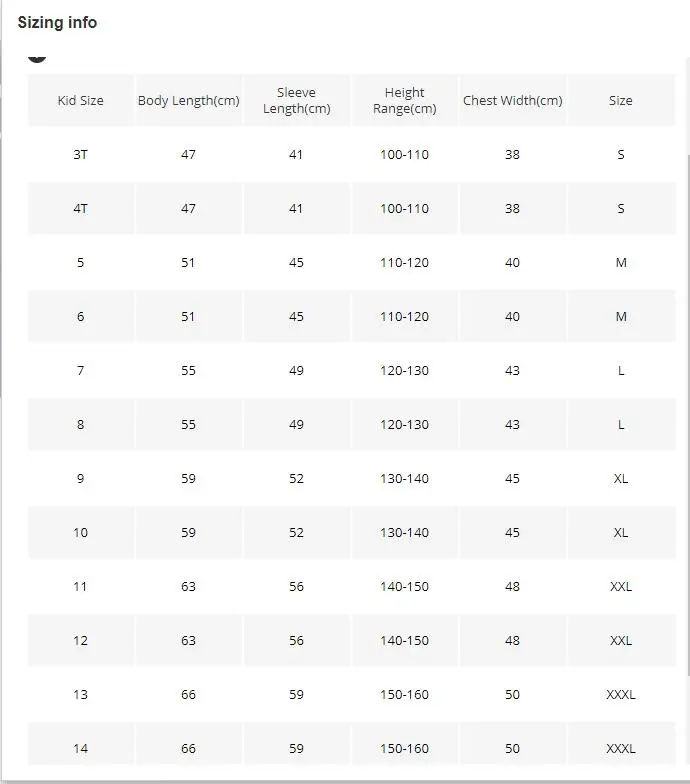The image size is (690, 784).
Task: Click the Size column header
Action: 621,100
